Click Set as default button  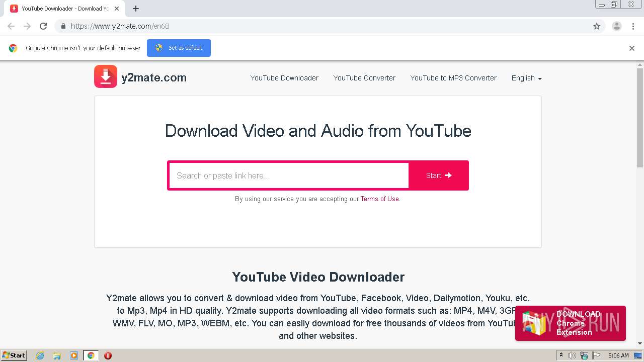tap(179, 48)
